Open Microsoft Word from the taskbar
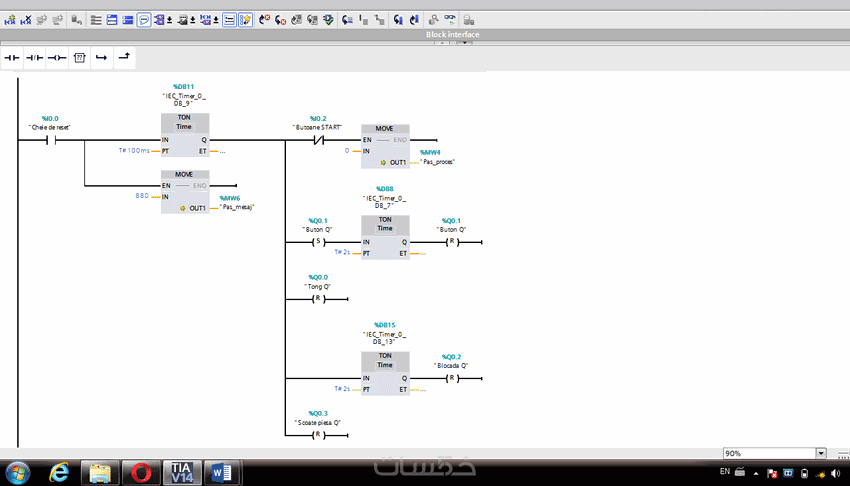Viewport: 850px width, 486px height. click(x=221, y=473)
